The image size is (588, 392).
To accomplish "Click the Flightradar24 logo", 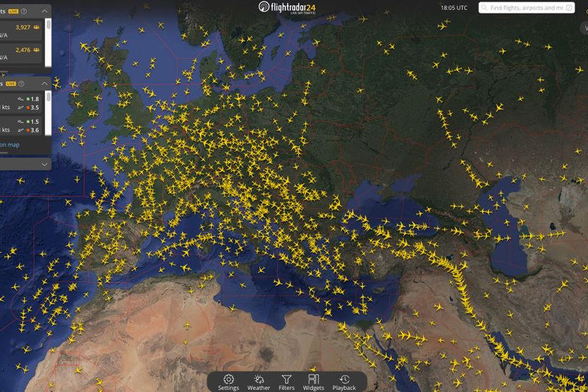I will click(293, 8).
